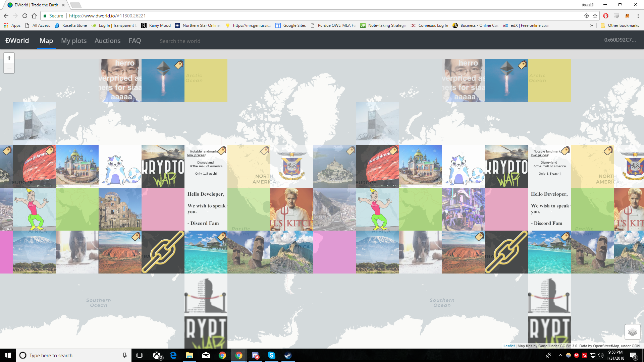This screenshot has width=644, height=362.
Task: Open the FAQ page
Action: [135, 41]
